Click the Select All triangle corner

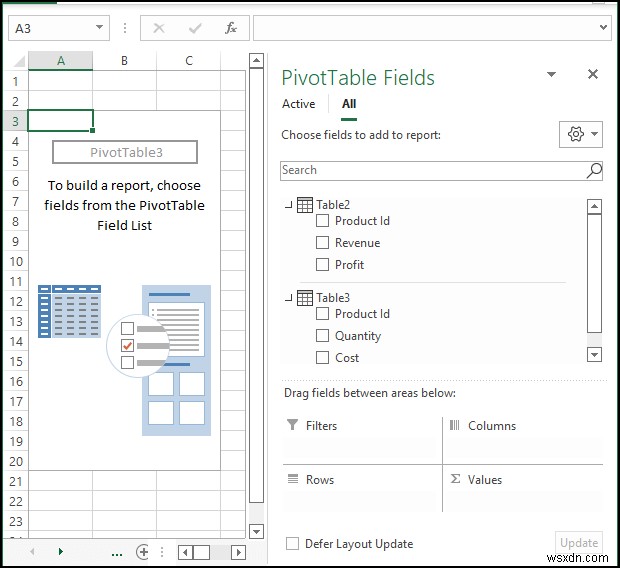pyautogui.click(x=19, y=61)
